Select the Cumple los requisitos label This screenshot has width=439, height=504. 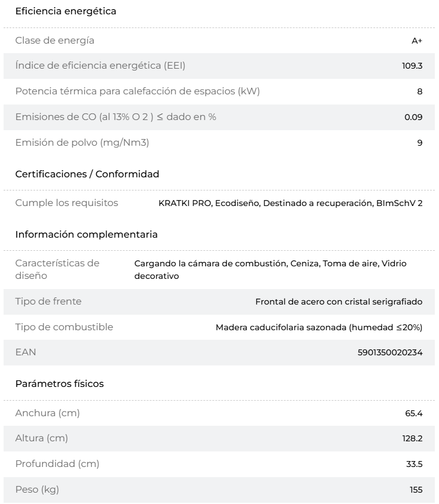point(66,203)
